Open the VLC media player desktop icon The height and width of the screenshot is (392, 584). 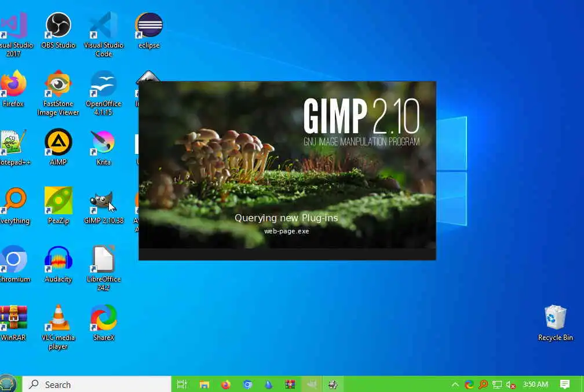(x=58, y=327)
